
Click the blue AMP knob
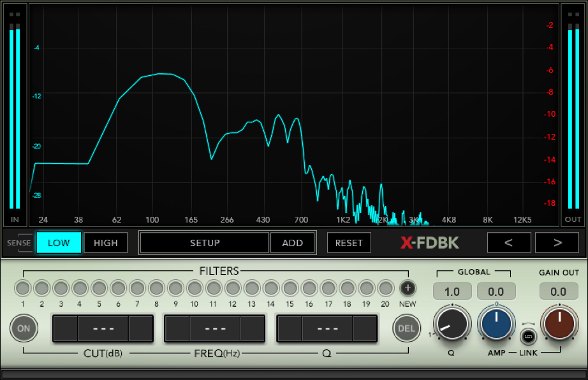496,323
